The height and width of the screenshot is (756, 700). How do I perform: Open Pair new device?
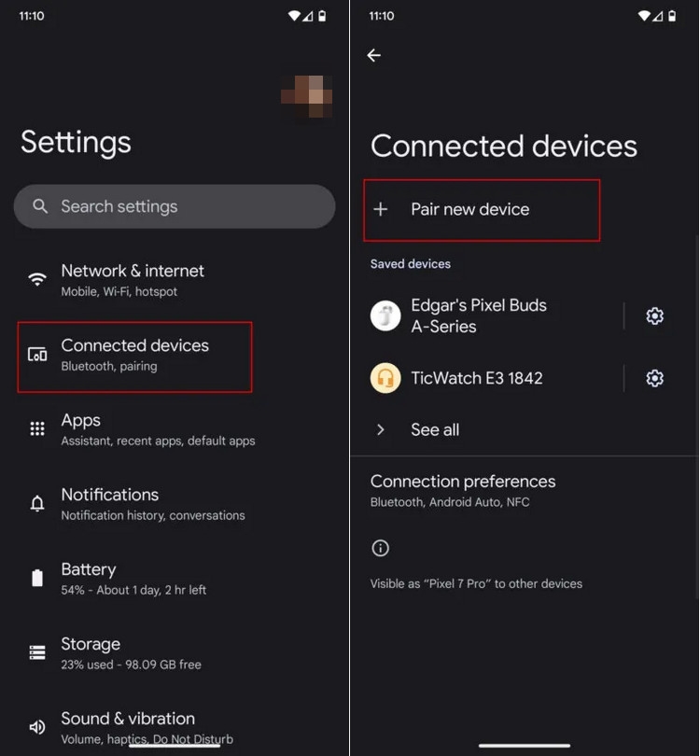[470, 210]
